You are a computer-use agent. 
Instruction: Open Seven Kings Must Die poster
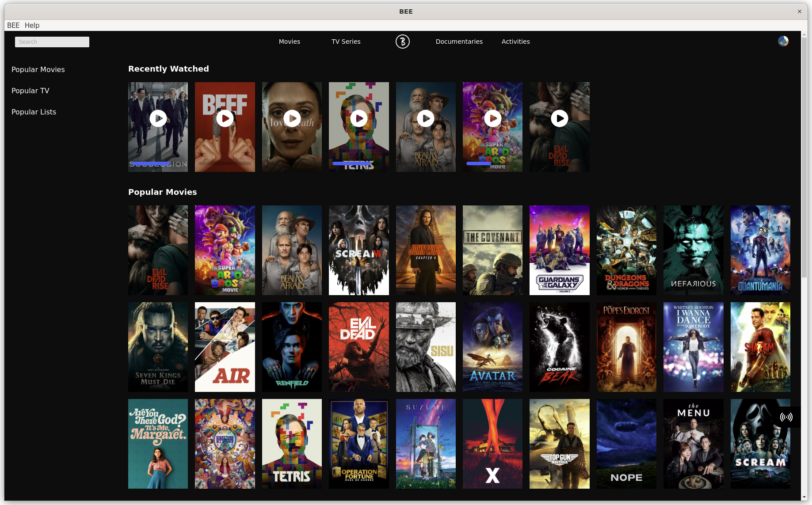[x=158, y=347]
